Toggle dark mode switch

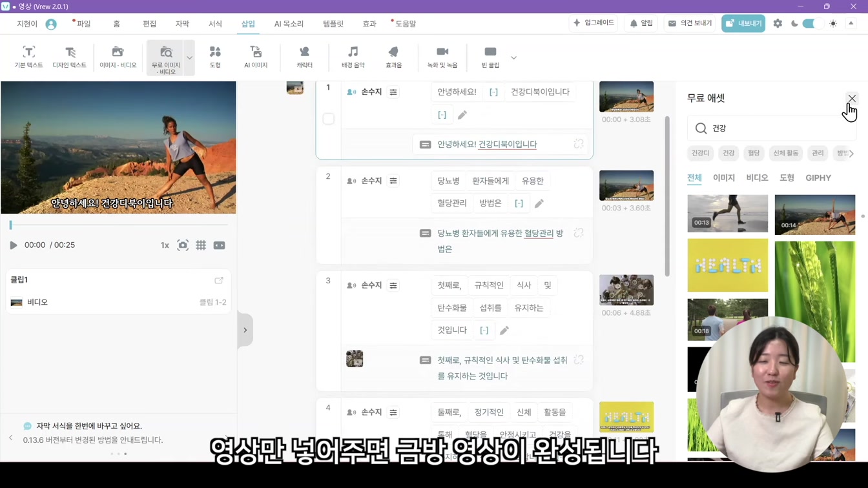(812, 23)
